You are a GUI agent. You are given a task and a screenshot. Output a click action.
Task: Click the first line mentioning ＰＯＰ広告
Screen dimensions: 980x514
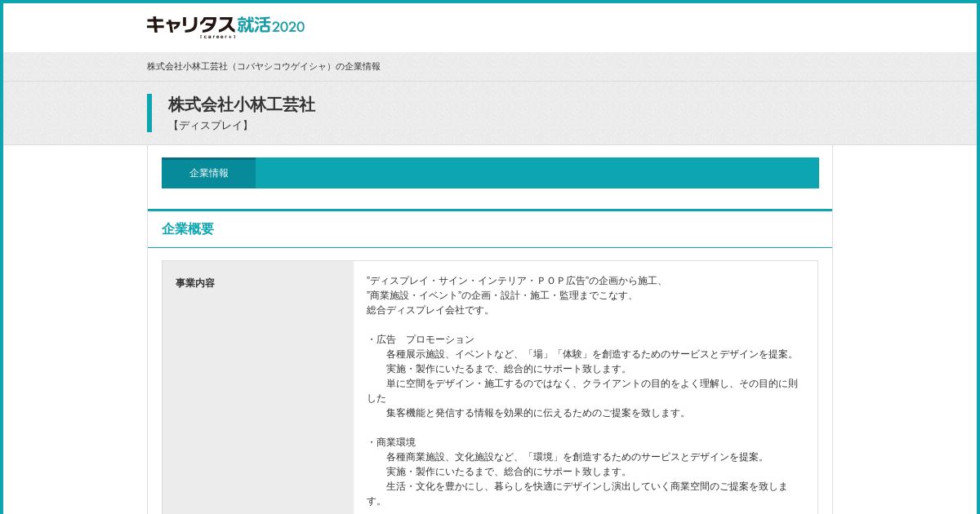[x=517, y=281]
